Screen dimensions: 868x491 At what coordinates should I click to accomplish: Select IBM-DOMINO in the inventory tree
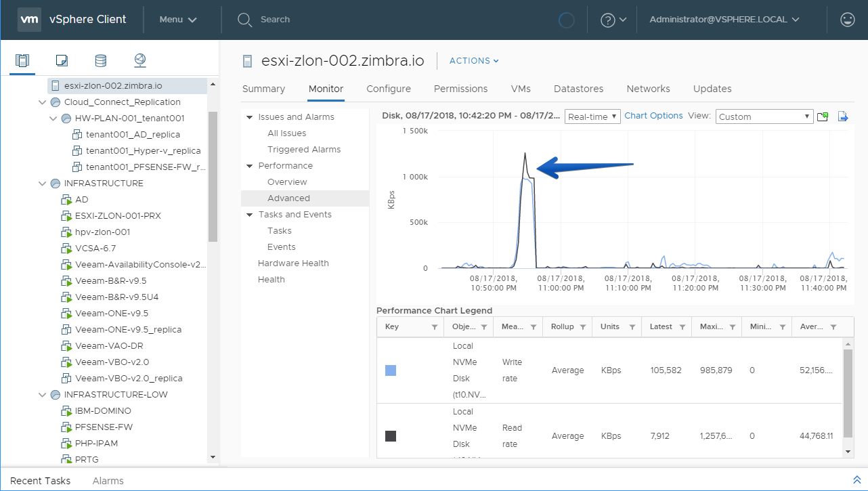[x=103, y=411]
